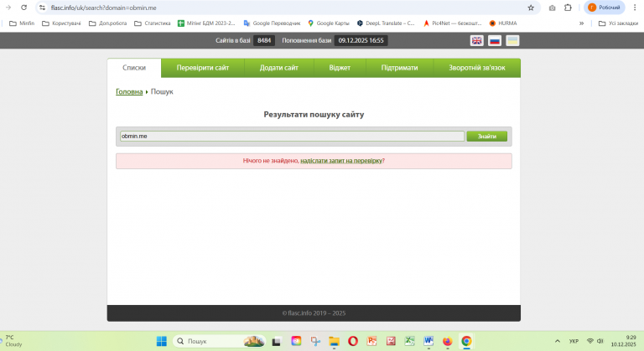Open Word from taskbar
Screen dimensions: 644x351
[x=428, y=341]
